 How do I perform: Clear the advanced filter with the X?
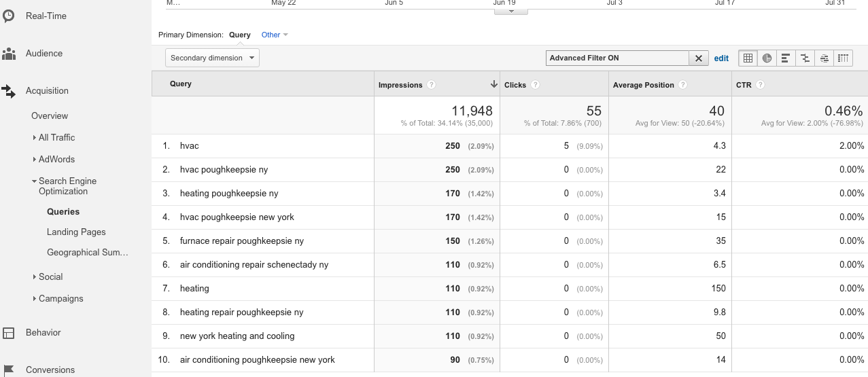click(699, 58)
